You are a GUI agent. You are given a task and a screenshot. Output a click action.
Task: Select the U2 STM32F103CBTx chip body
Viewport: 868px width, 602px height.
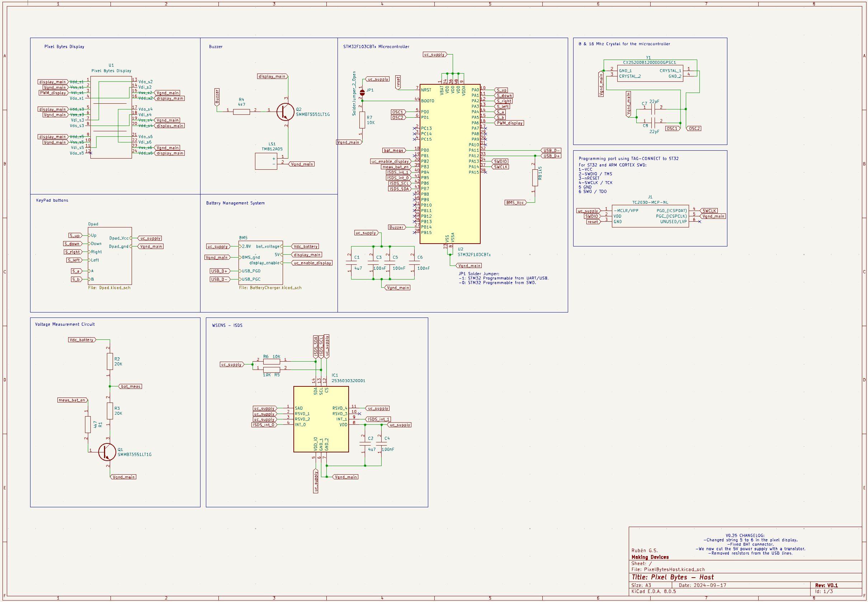point(450,164)
